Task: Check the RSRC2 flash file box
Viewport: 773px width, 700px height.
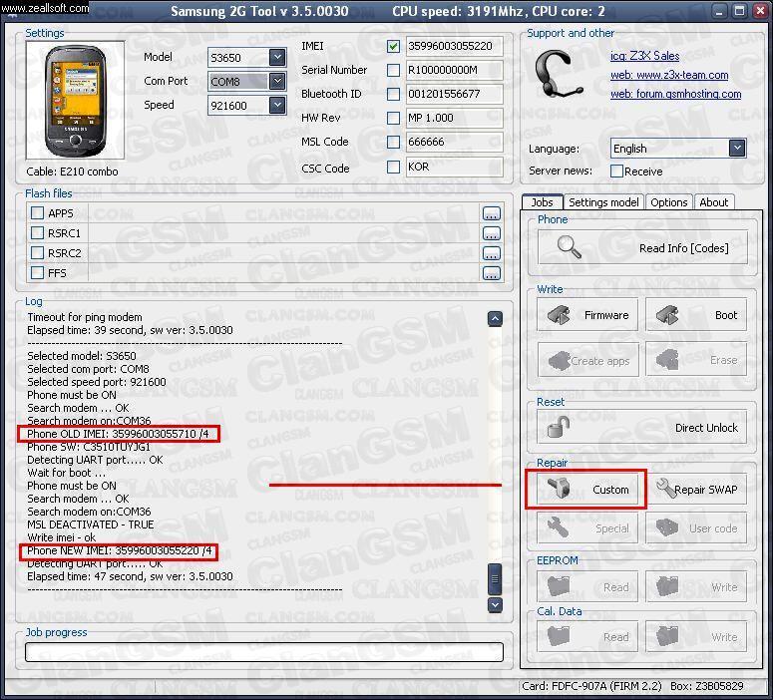Action: point(37,253)
